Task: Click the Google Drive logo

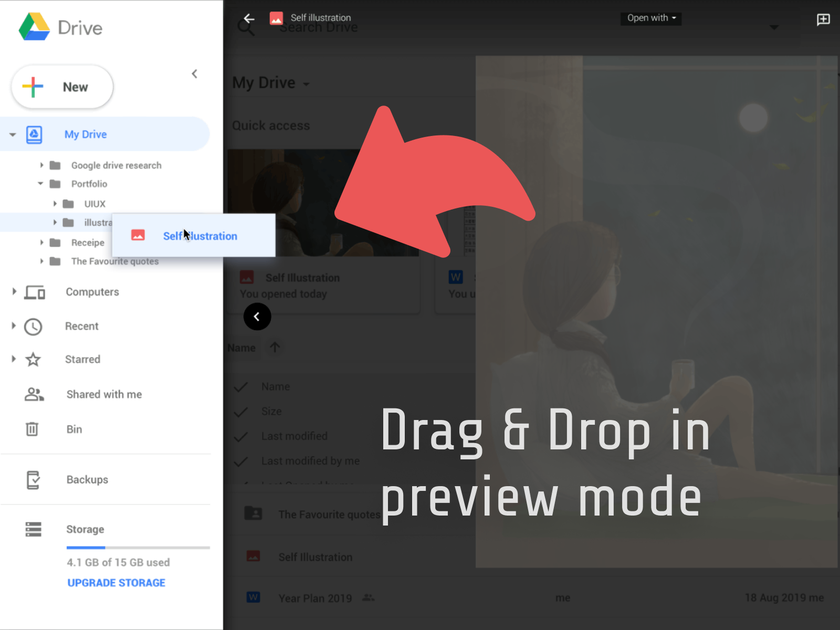Action: point(35,26)
